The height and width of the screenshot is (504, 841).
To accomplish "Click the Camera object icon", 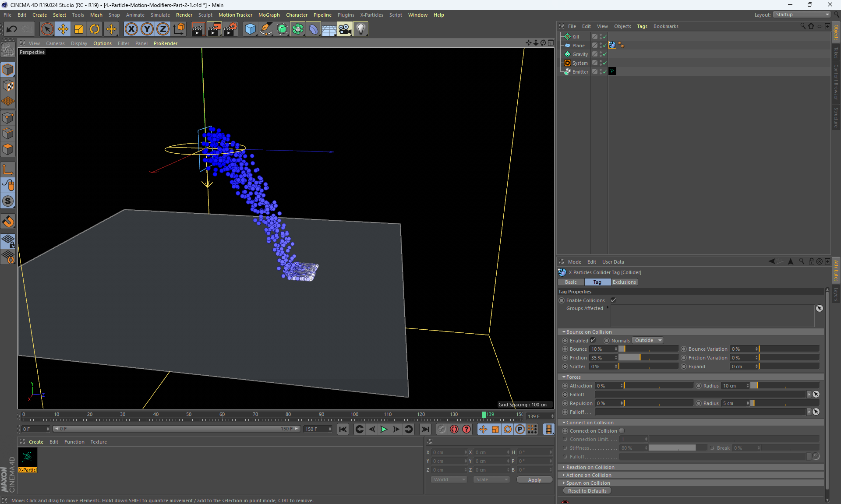I will 345,29.
